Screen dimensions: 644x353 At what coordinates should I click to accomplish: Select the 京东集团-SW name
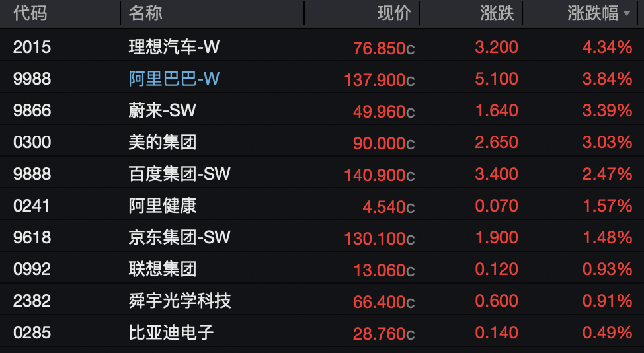(x=179, y=237)
